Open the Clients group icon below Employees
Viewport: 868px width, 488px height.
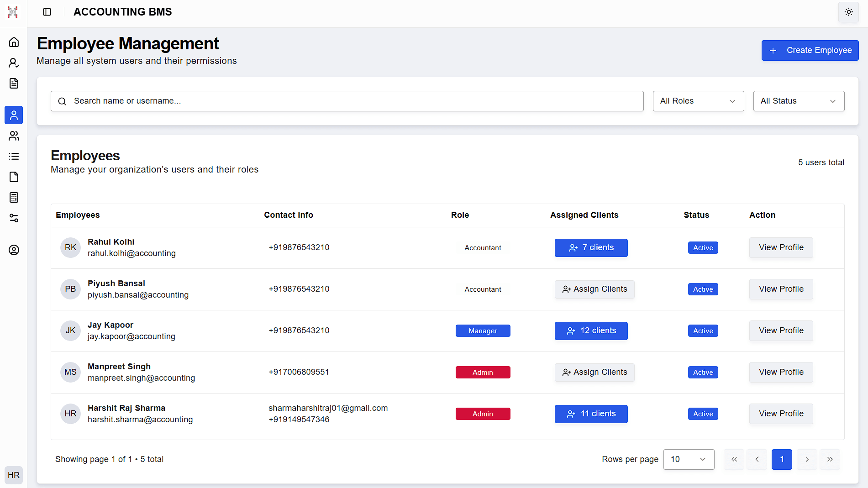tap(14, 136)
